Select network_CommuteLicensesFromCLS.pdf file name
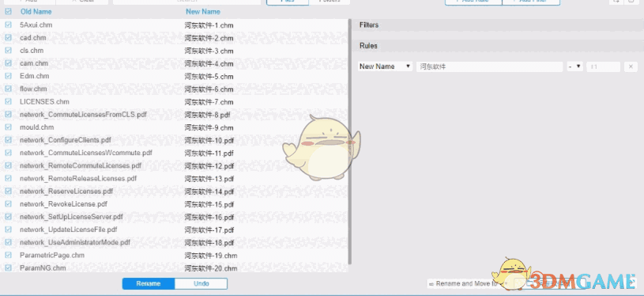644x296 pixels. click(84, 114)
